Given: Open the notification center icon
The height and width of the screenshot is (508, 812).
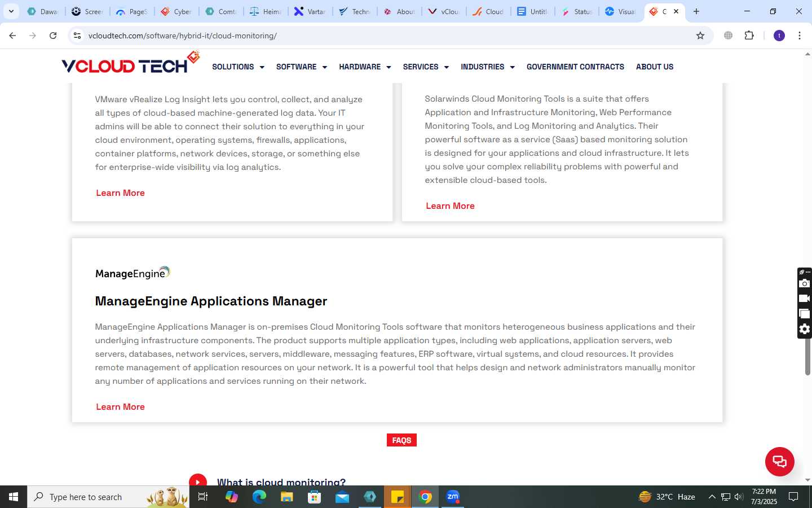Looking at the screenshot, I should [x=793, y=497].
